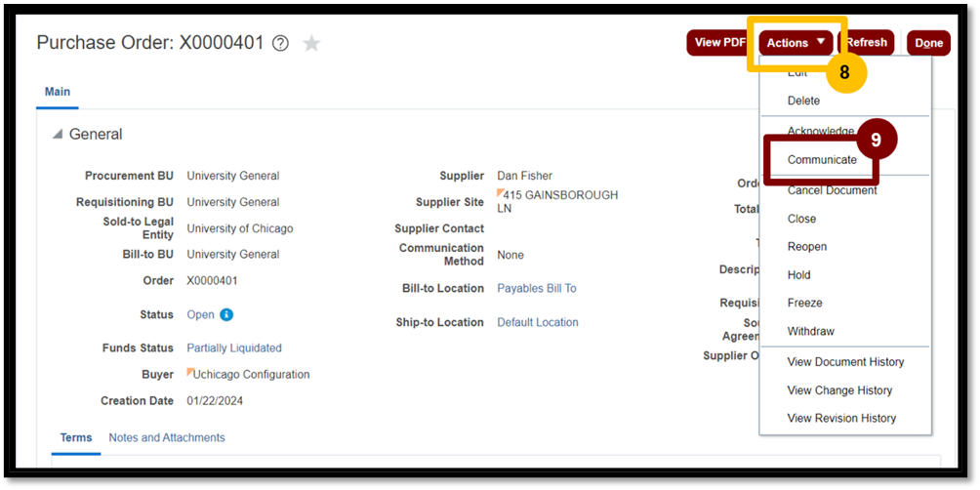Click the Status info icon
This screenshot has height=490, width=980.
pyautogui.click(x=226, y=314)
